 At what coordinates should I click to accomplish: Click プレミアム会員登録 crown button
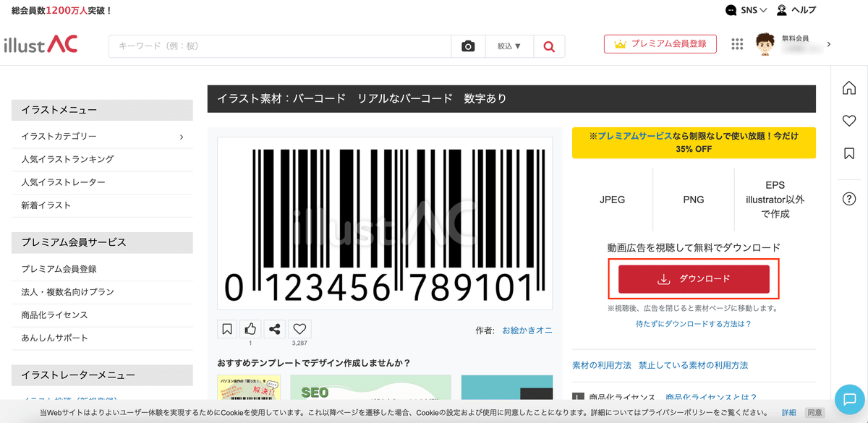(660, 44)
